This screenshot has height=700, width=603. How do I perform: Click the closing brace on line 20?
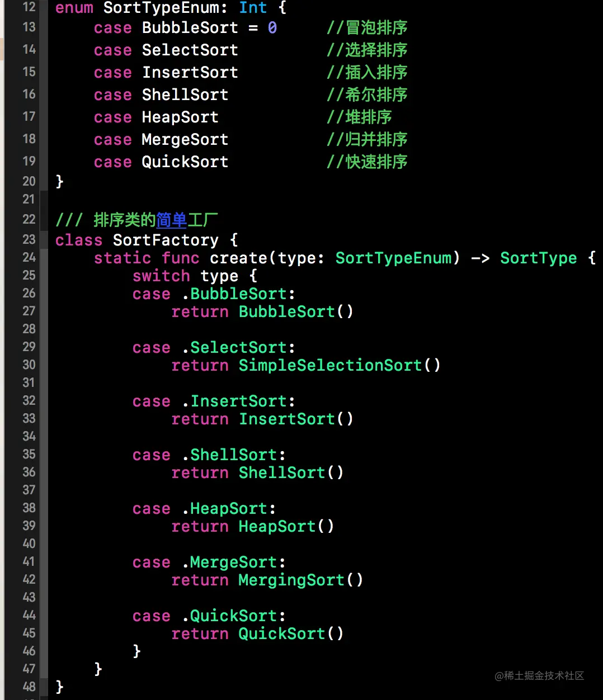point(59,181)
